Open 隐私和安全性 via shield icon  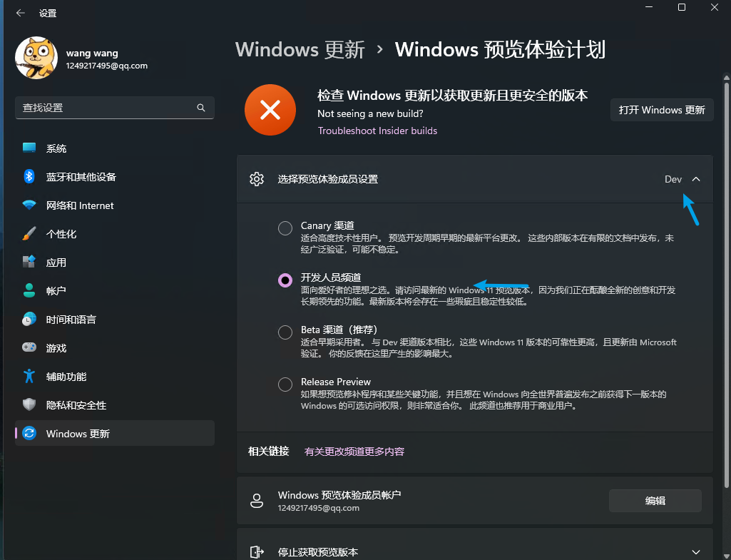click(x=29, y=404)
